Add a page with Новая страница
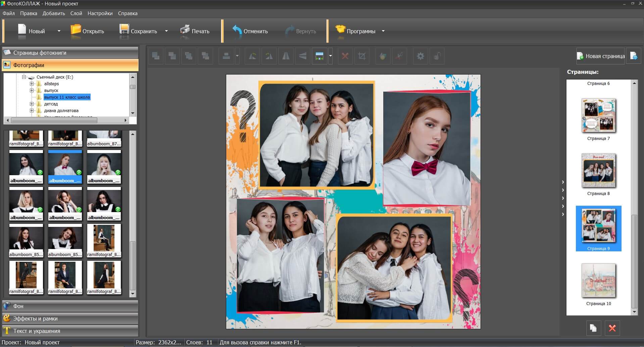This screenshot has width=644, height=347. click(x=601, y=56)
